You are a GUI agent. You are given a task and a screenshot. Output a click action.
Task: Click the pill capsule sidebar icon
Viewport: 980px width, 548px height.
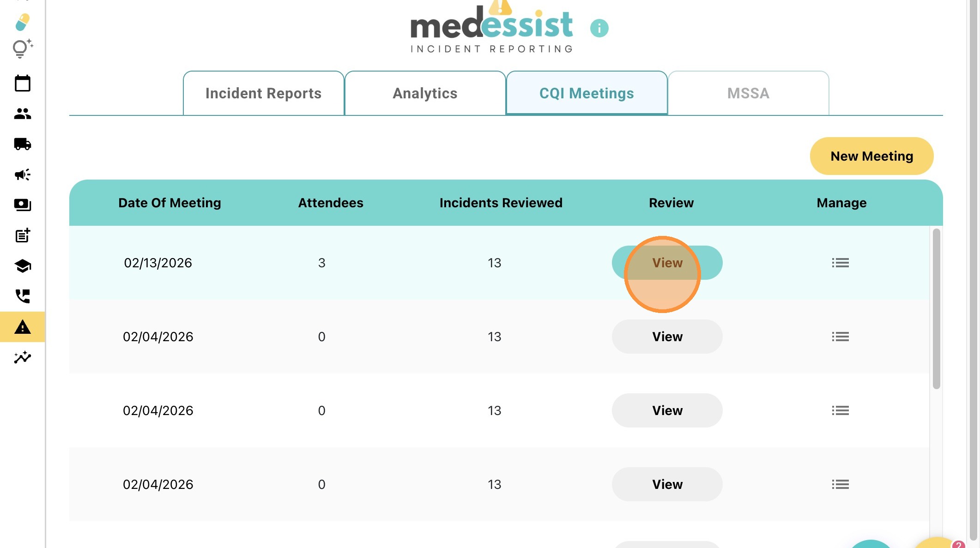(x=22, y=22)
